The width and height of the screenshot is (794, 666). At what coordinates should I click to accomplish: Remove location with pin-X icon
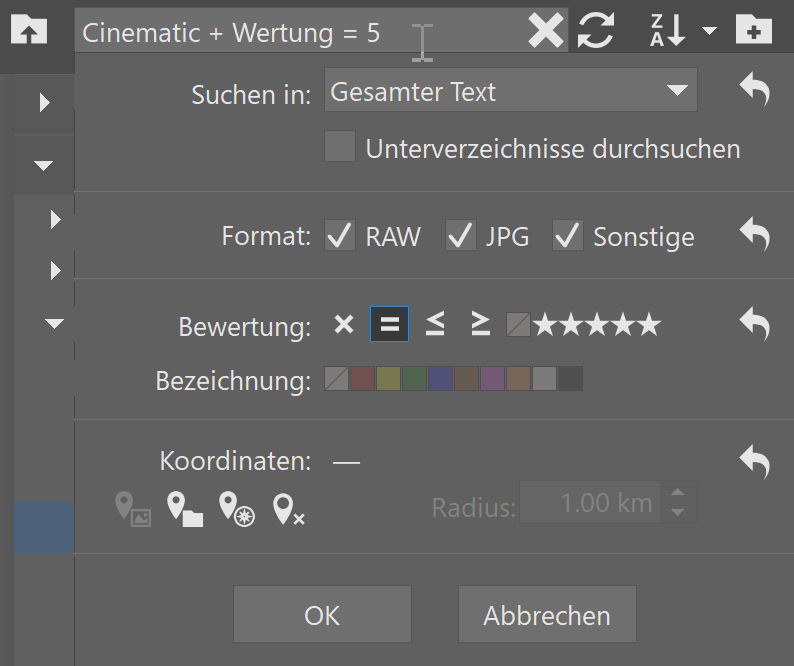click(289, 509)
